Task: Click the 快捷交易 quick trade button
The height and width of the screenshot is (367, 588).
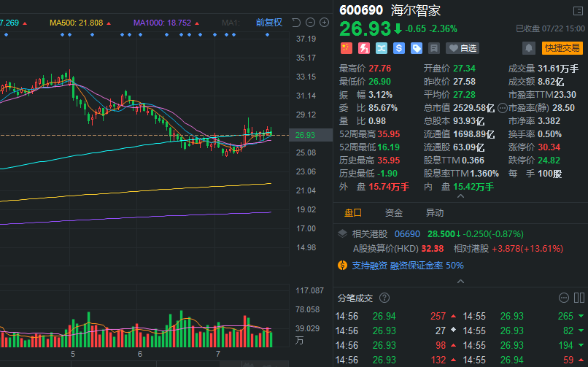Action: tap(562, 48)
